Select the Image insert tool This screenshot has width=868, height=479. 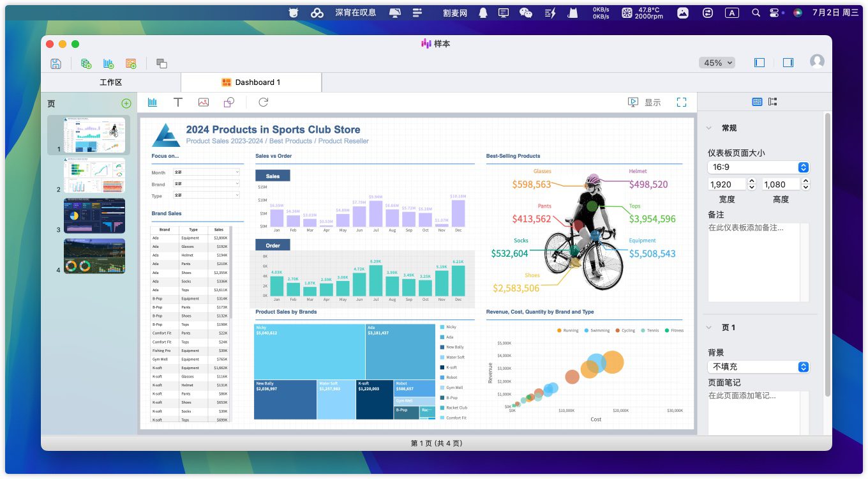click(x=204, y=102)
